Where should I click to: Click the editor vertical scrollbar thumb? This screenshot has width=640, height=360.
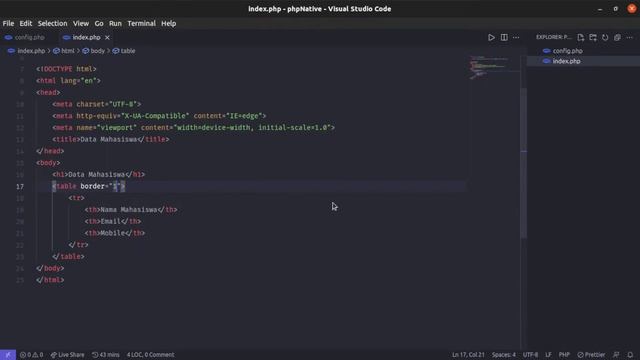coord(524,162)
